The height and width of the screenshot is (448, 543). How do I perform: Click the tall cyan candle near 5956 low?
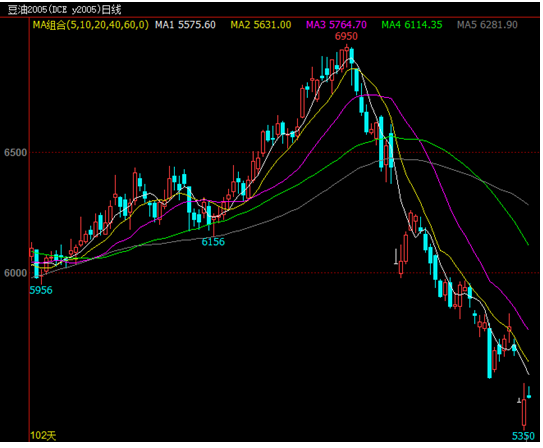[x=37, y=263]
